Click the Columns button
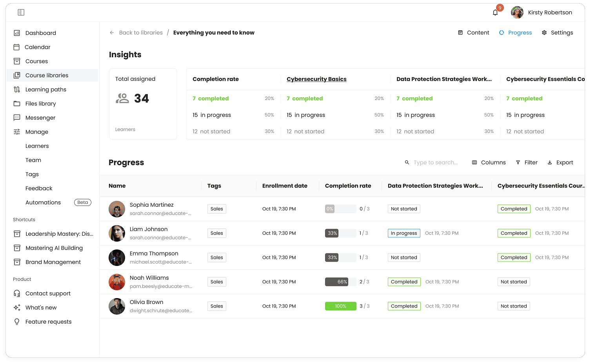589x364 pixels. [x=489, y=162]
